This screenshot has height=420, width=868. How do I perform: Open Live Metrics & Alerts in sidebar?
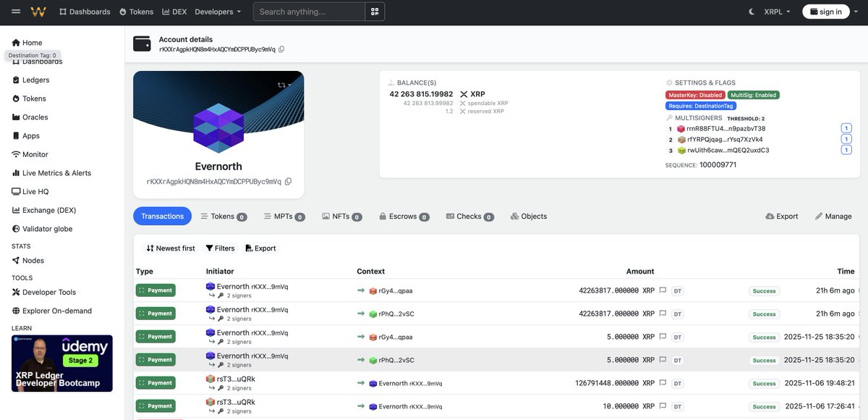(51, 173)
